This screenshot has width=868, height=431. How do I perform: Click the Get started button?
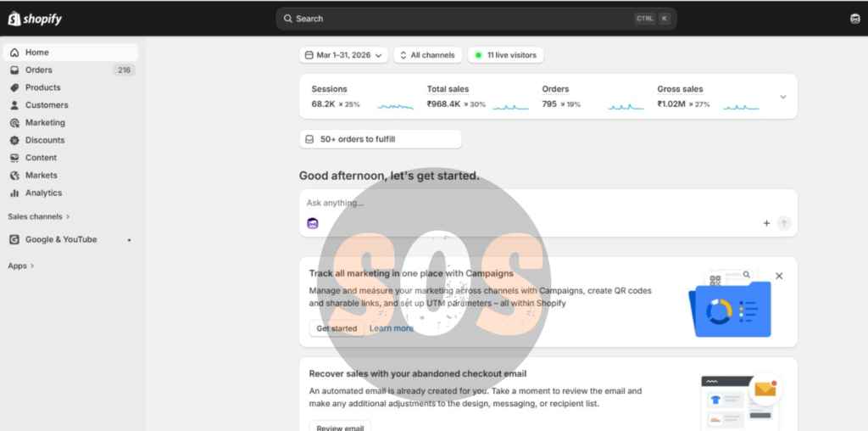pyautogui.click(x=337, y=328)
